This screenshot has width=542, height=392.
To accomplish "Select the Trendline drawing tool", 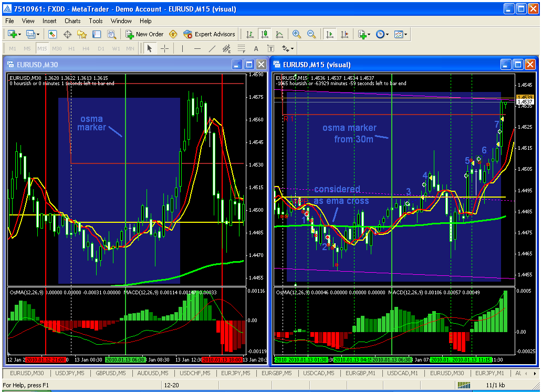I will (x=212, y=48).
